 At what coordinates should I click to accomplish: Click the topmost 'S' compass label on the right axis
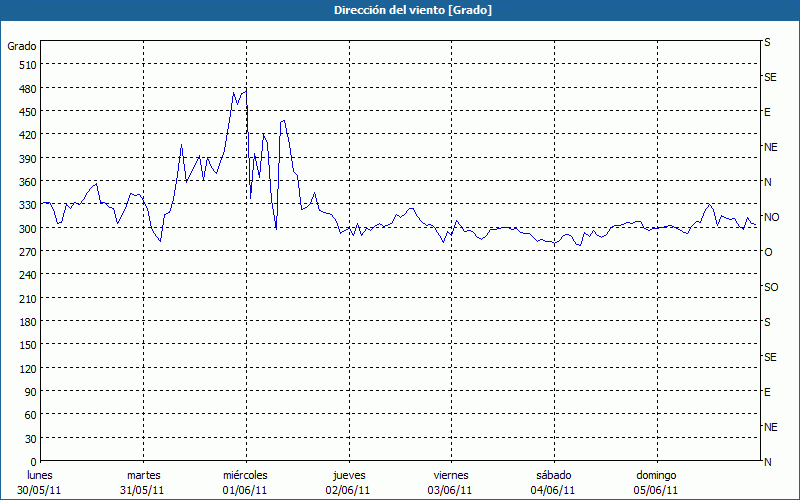coord(767,43)
